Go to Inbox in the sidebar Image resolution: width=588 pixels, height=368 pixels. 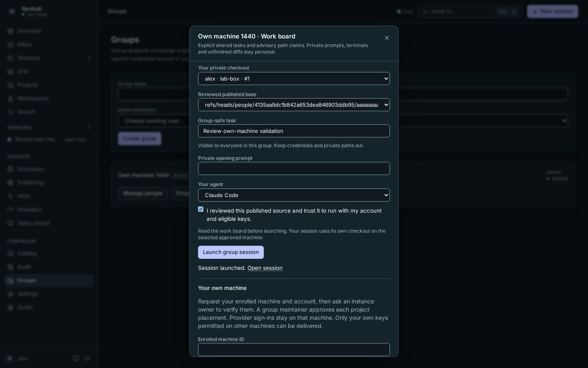(49, 45)
